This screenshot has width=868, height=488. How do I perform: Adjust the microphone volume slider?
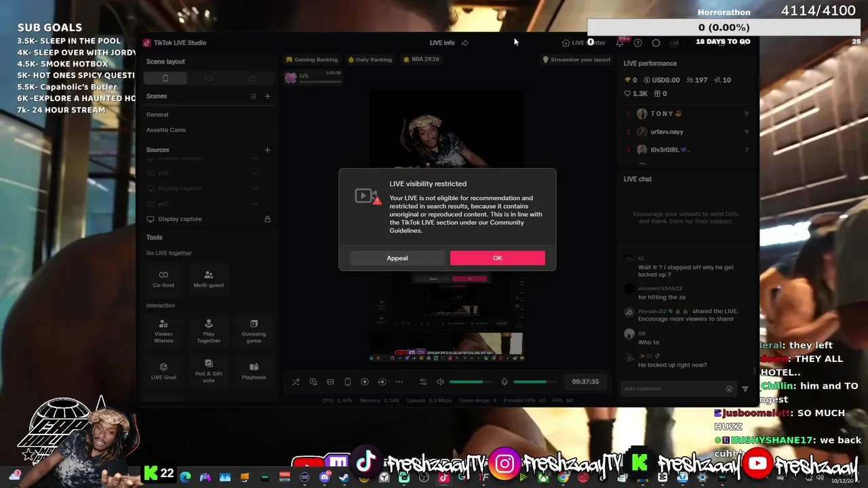(x=535, y=382)
